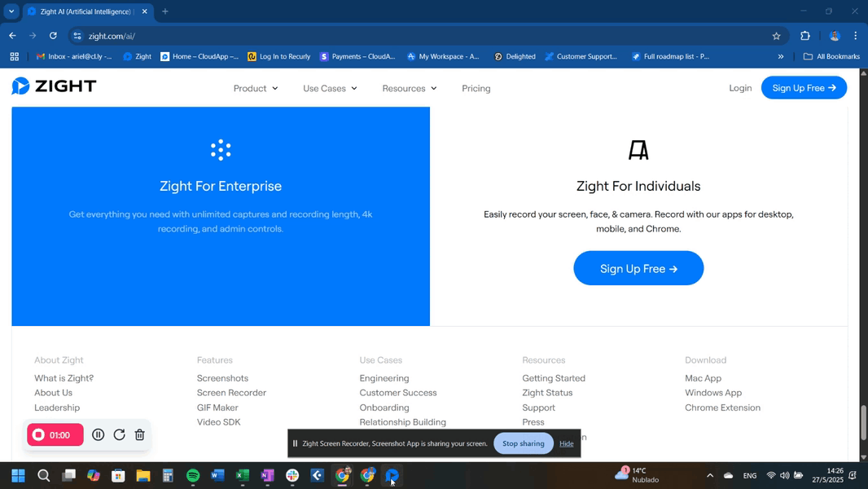Click Sign Up Free in the header
868x489 pixels.
pyautogui.click(x=804, y=87)
